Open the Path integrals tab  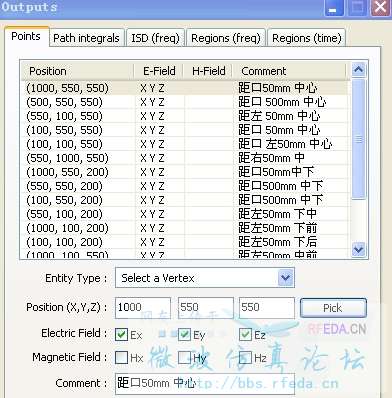point(86,38)
